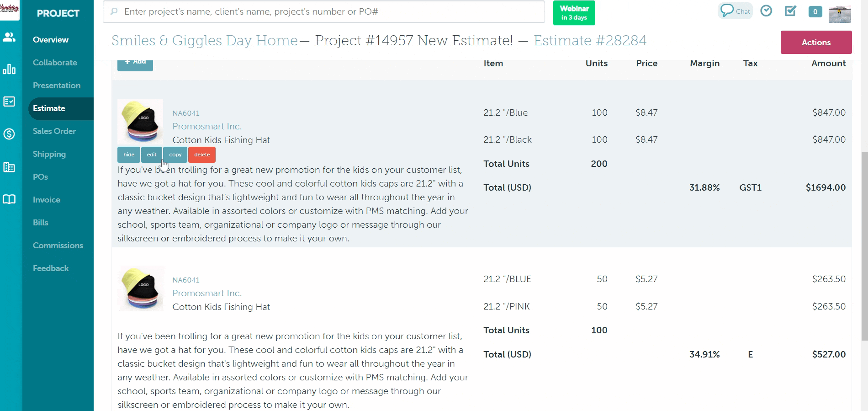The image size is (868, 411).
Task: Click the 31.88% margin value
Action: pos(704,187)
